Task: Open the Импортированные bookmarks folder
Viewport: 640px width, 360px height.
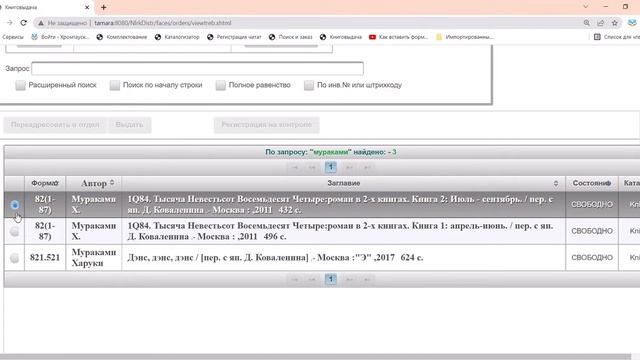Action: (x=464, y=37)
